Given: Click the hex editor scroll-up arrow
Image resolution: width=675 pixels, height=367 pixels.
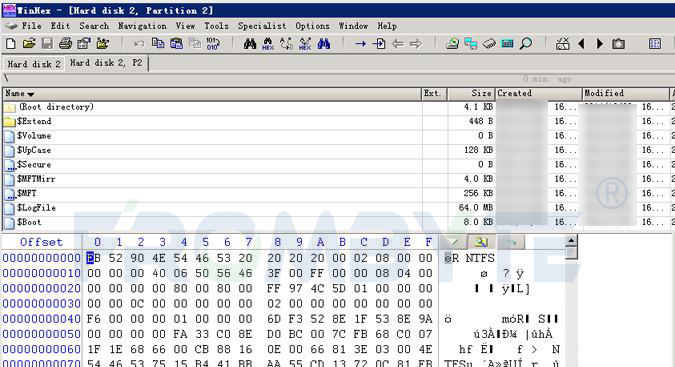Looking at the screenshot, I should click(x=571, y=240).
